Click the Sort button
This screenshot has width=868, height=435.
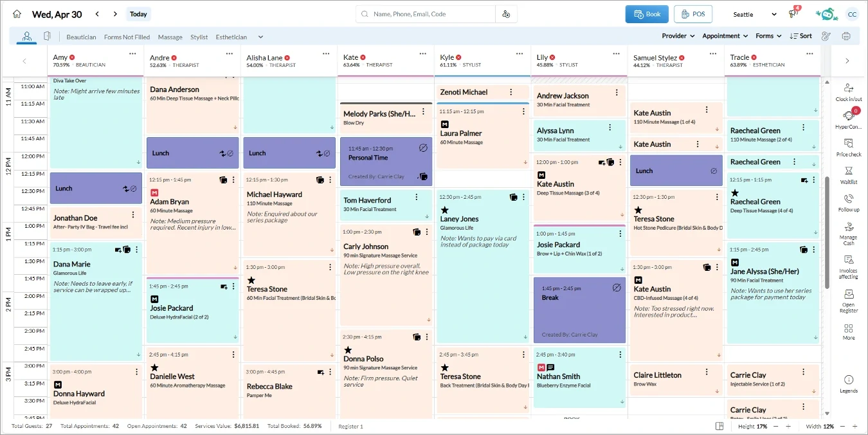pyautogui.click(x=801, y=36)
